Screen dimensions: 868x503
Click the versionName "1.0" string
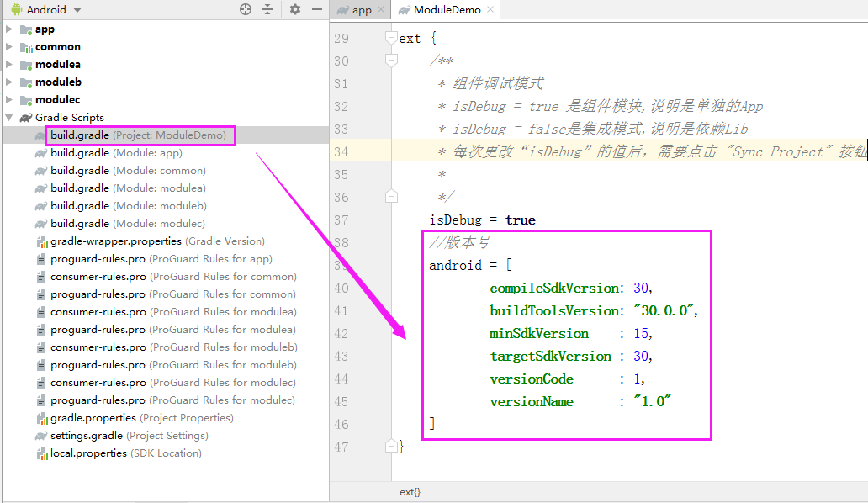point(652,402)
